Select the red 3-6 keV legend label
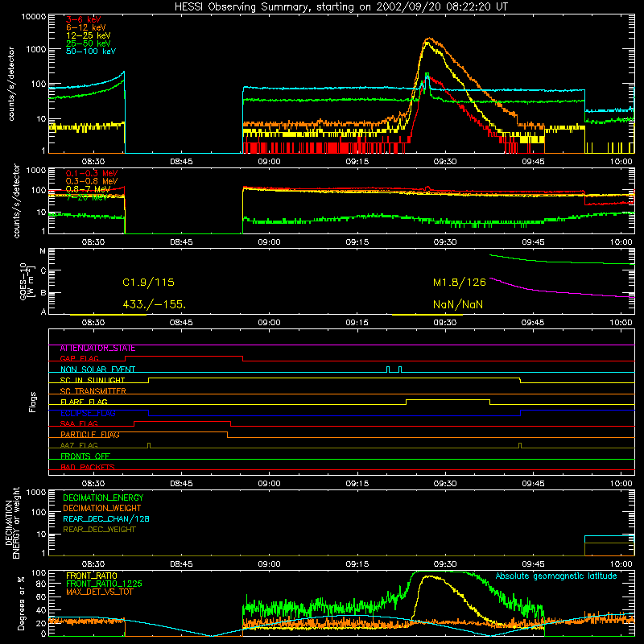The height and width of the screenshot is (644, 644). (84, 19)
